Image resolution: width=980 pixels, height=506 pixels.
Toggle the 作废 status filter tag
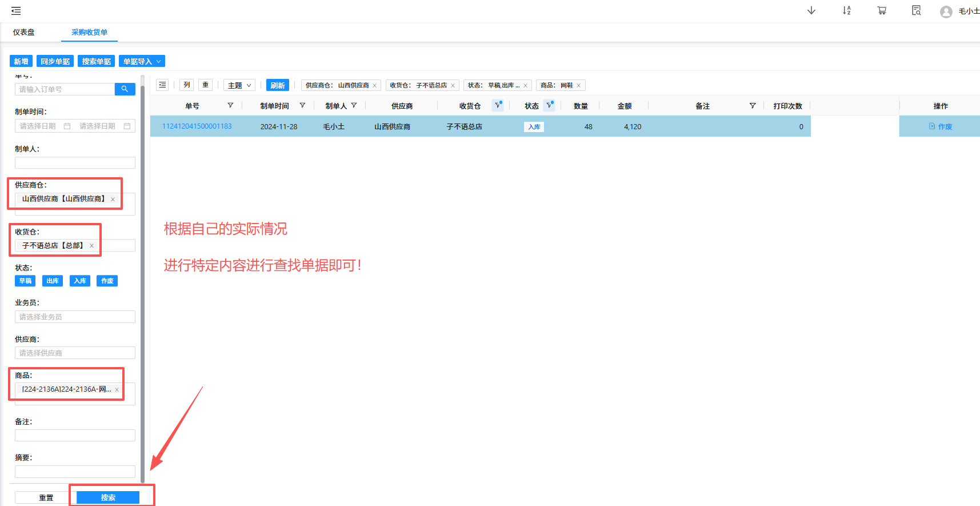107,281
